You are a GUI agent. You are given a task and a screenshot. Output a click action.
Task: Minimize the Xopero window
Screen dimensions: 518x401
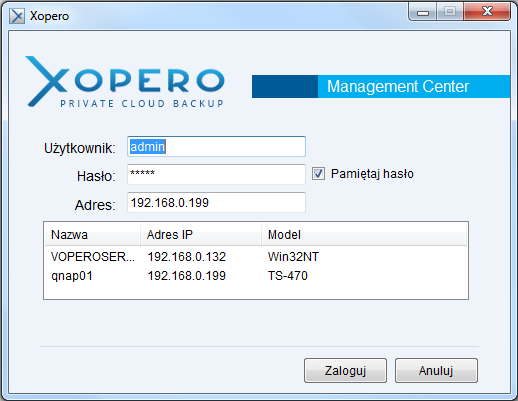[x=423, y=12]
